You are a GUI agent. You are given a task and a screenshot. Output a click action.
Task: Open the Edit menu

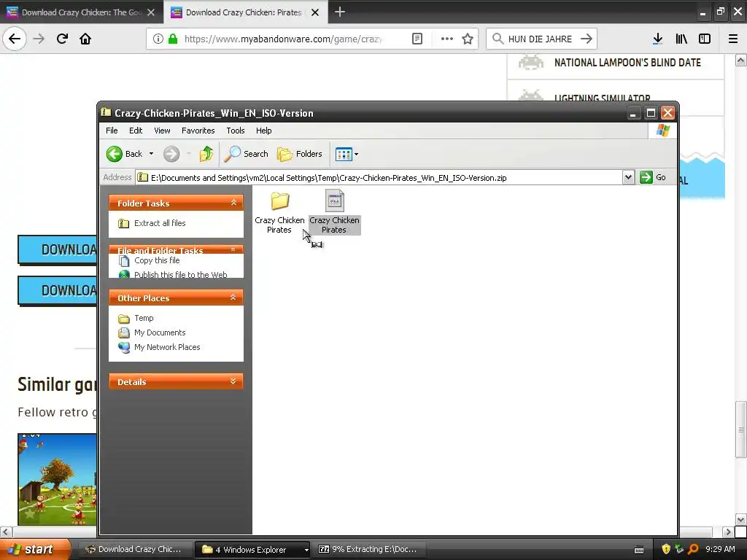[136, 131]
